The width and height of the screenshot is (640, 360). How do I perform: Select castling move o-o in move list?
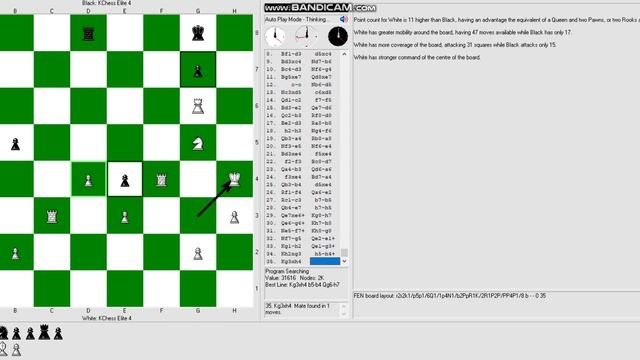pyautogui.click(x=296, y=84)
